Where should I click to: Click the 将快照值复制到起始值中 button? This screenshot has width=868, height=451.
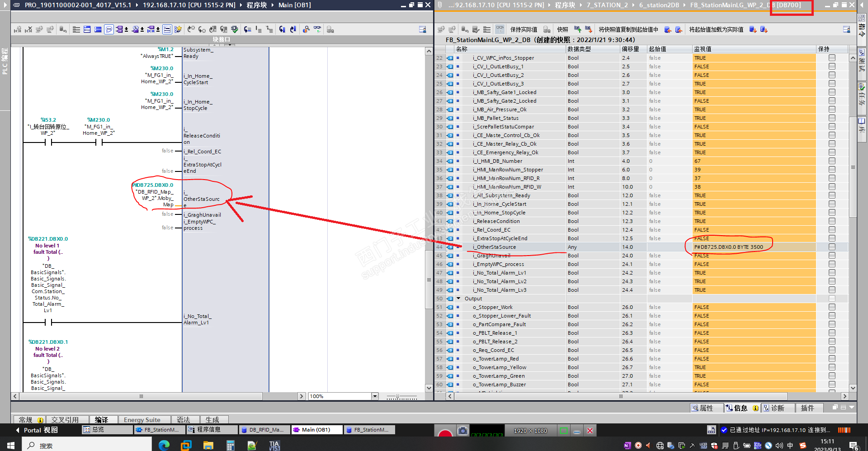628,29
